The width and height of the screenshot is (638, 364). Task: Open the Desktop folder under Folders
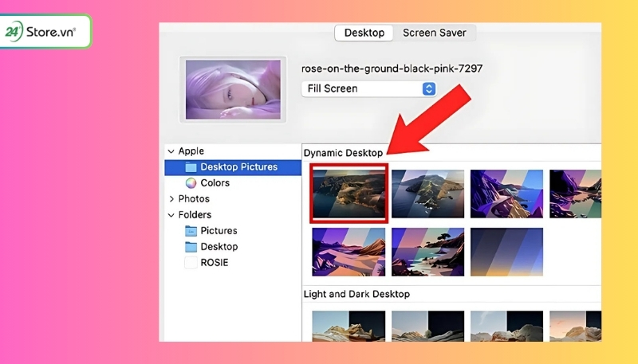click(x=219, y=247)
